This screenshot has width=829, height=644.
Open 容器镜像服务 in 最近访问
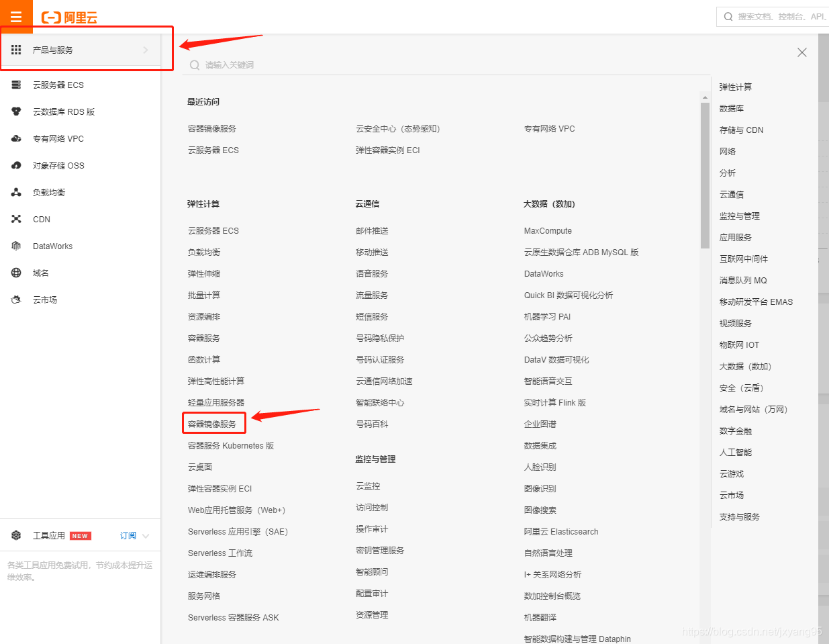[212, 129]
